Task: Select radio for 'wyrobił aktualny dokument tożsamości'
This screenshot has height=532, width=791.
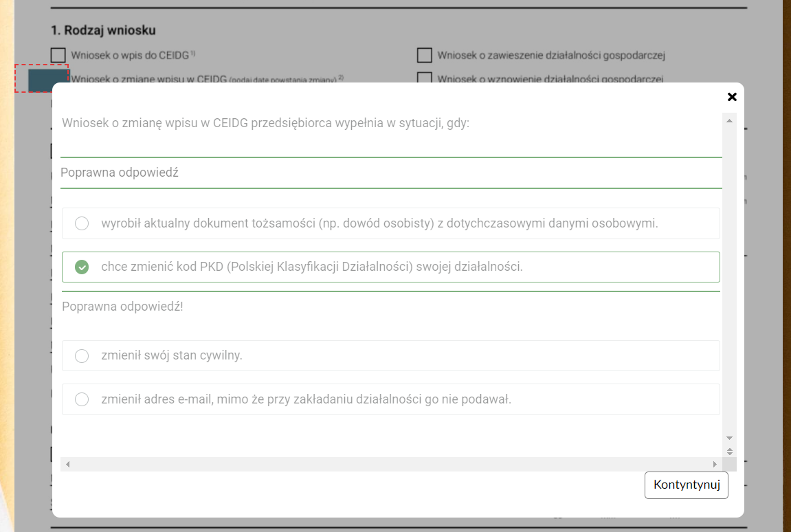Action: pyautogui.click(x=82, y=223)
